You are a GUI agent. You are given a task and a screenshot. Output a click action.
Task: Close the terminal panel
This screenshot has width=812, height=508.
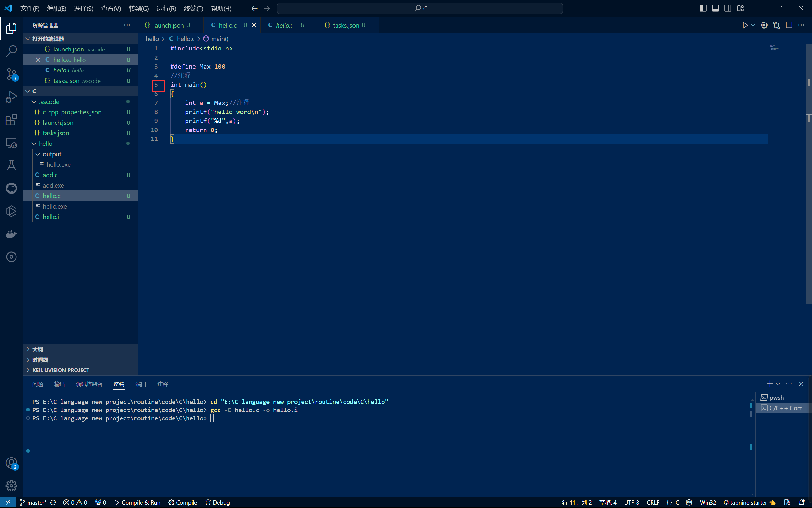[x=801, y=384]
